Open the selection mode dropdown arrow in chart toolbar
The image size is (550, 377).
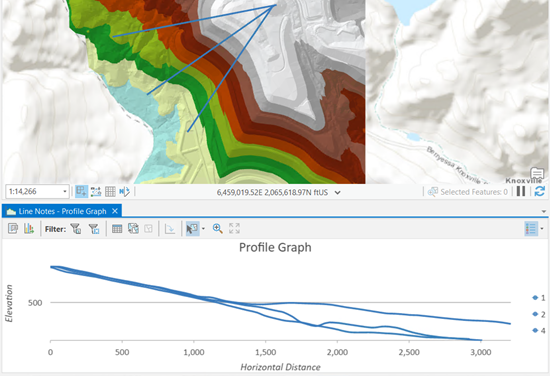click(x=203, y=229)
